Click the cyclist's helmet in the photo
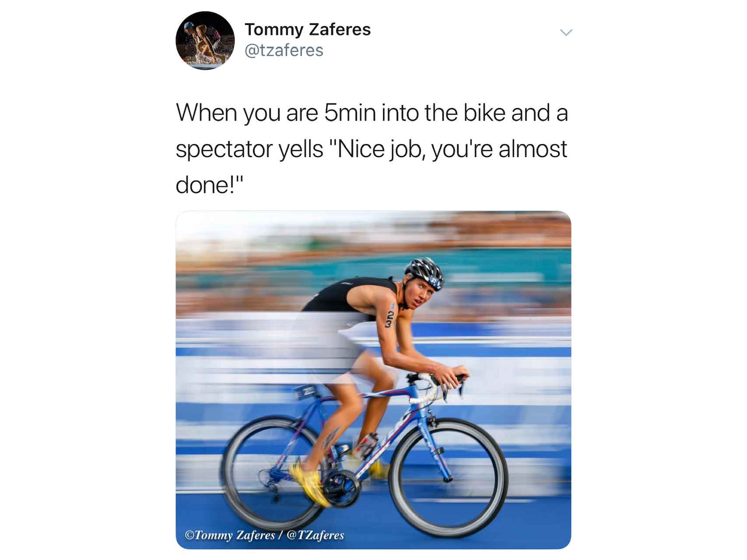747x560 pixels. coord(424,273)
